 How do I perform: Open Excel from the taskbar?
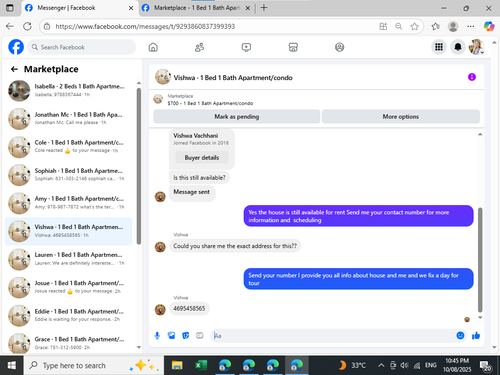pyautogui.click(x=201, y=365)
